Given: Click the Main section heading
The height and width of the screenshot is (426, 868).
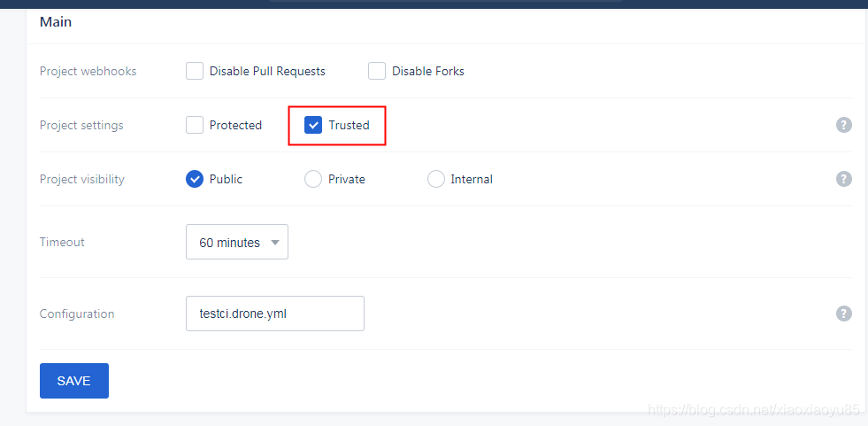Looking at the screenshot, I should tap(56, 22).
